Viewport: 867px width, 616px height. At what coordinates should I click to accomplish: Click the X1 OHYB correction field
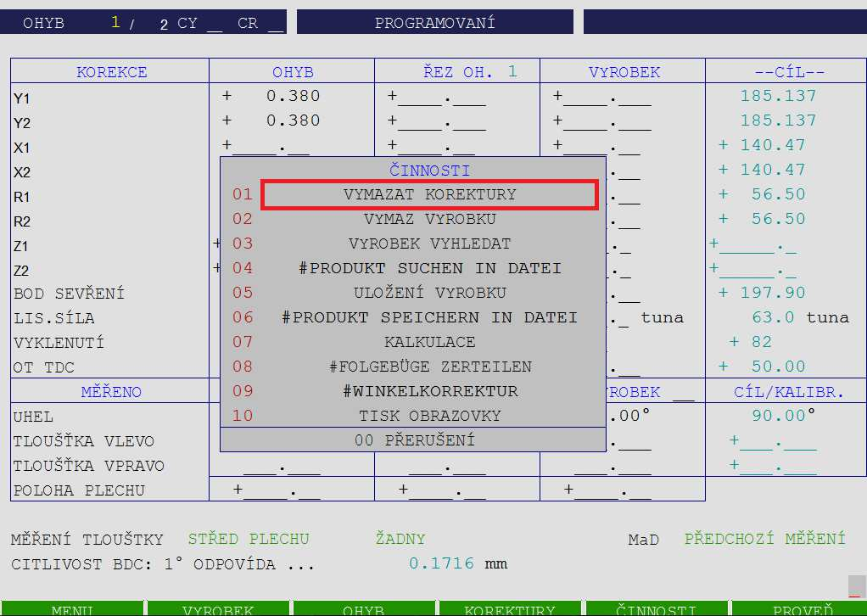266,146
